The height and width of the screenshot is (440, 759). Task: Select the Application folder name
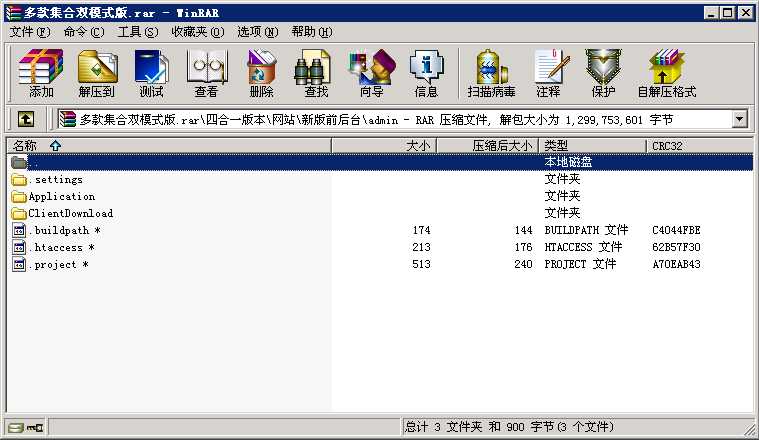61,197
